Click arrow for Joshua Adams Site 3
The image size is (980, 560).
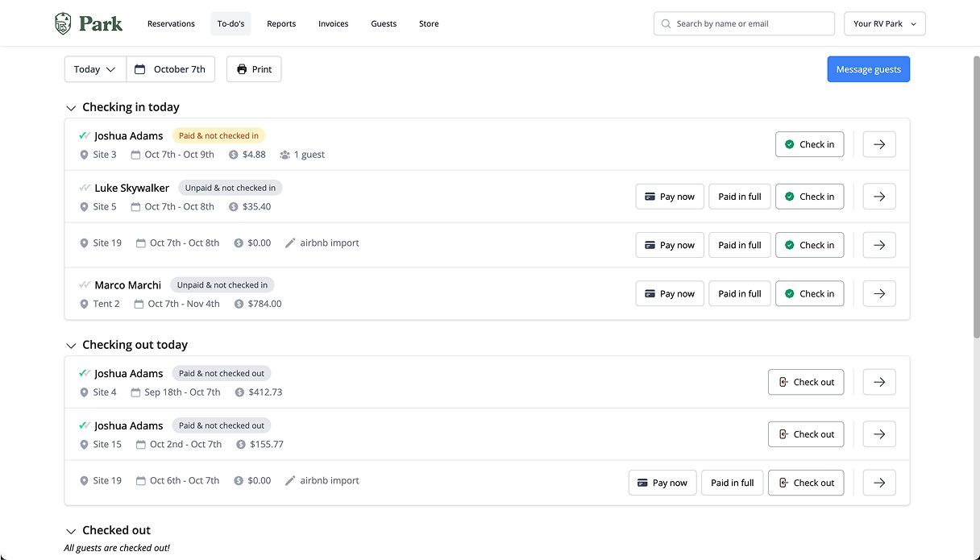879,145
